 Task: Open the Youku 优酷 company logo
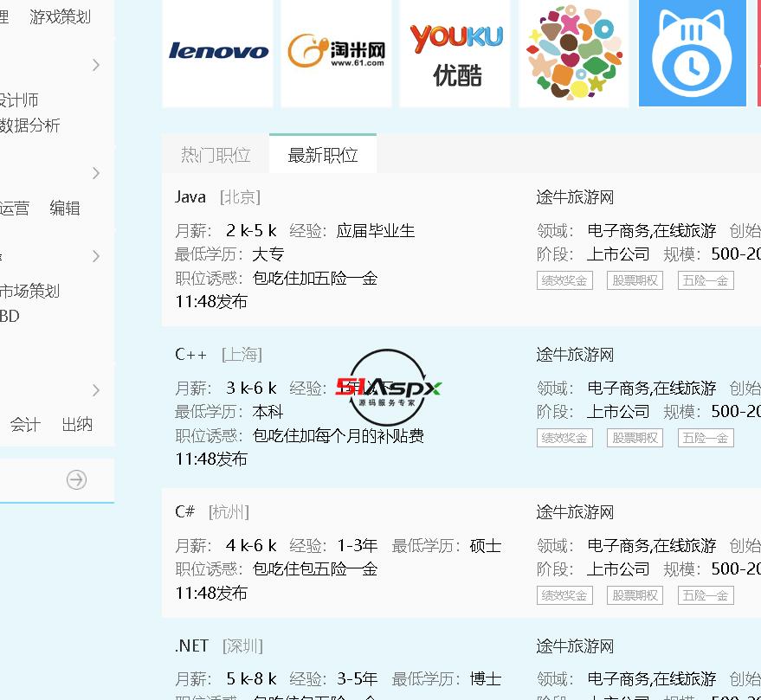(x=455, y=53)
